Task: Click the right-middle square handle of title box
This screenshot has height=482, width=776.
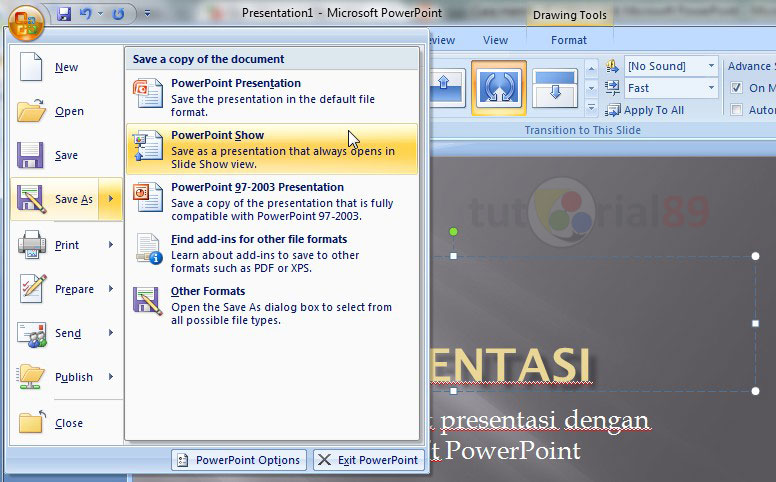Action: click(x=755, y=323)
